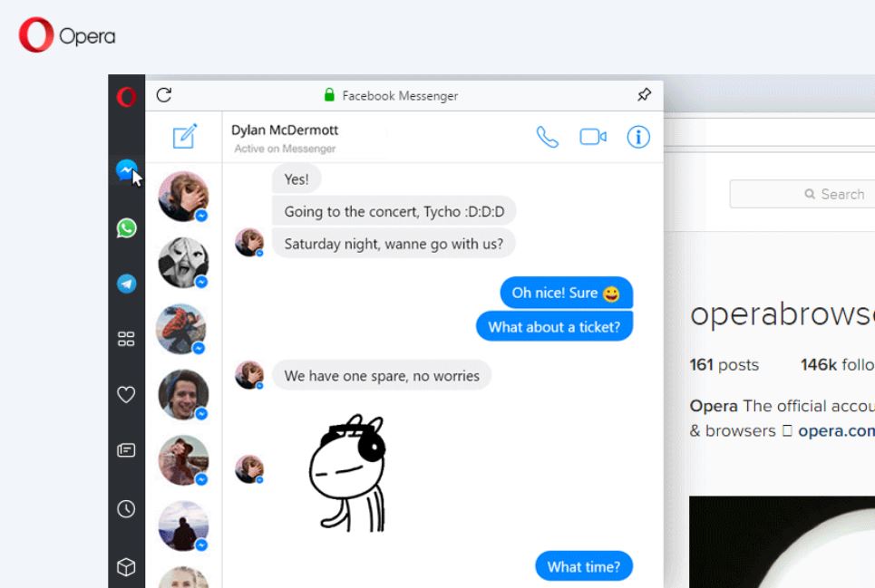This screenshot has height=588, width=875.
Task: Open History via the clock icon
Action: pyautogui.click(x=126, y=508)
